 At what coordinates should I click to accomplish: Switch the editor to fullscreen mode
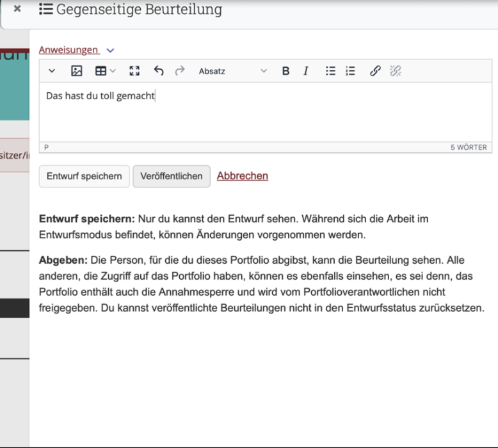pos(134,71)
